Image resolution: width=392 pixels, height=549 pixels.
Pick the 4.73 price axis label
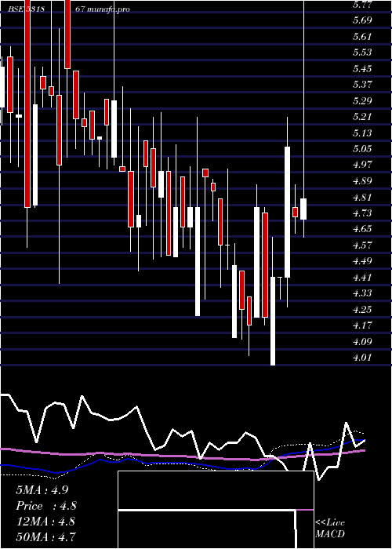point(362,213)
